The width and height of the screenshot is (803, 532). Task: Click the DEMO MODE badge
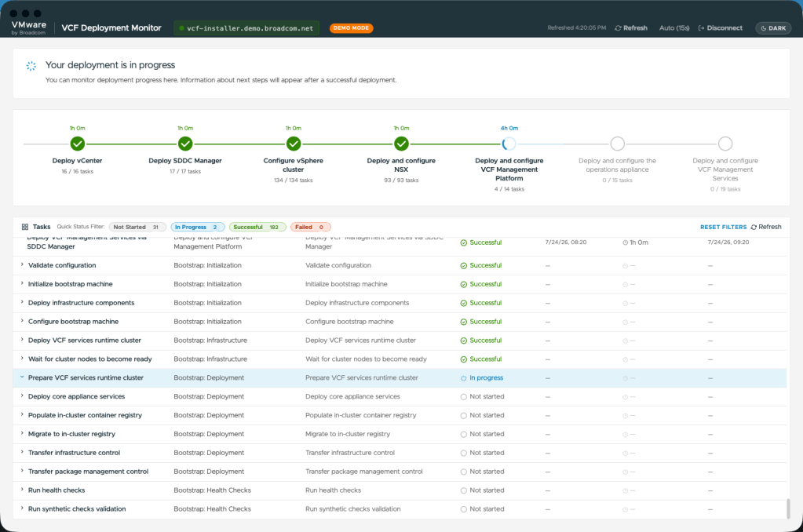[351, 28]
